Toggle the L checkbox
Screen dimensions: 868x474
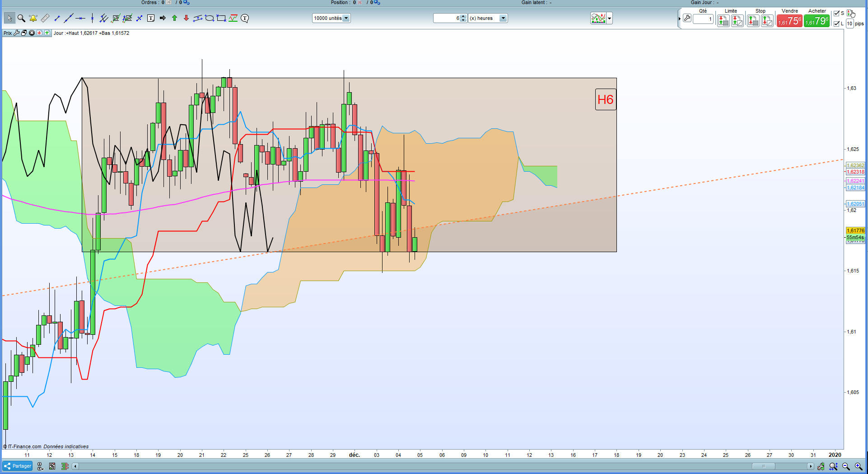(837, 23)
